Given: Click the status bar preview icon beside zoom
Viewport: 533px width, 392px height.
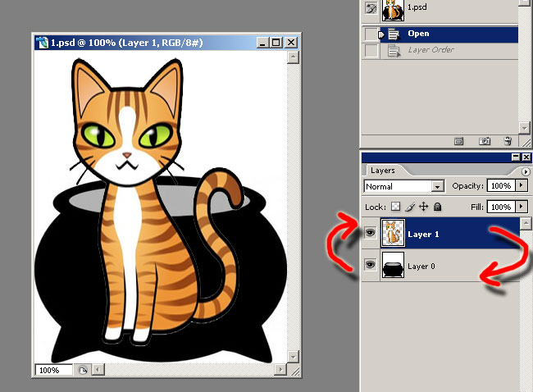Looking at the screenshot, I should tap(82, 370).
